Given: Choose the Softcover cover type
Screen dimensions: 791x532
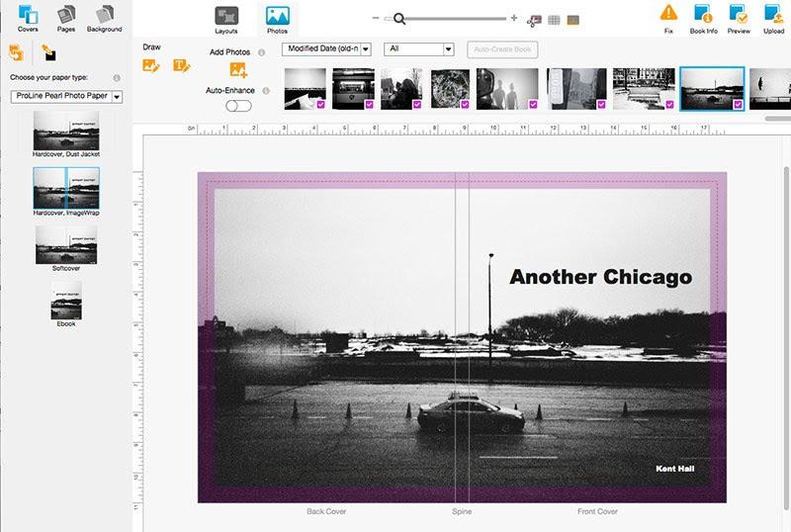Looking at the screenshot, I should point(65,245).
